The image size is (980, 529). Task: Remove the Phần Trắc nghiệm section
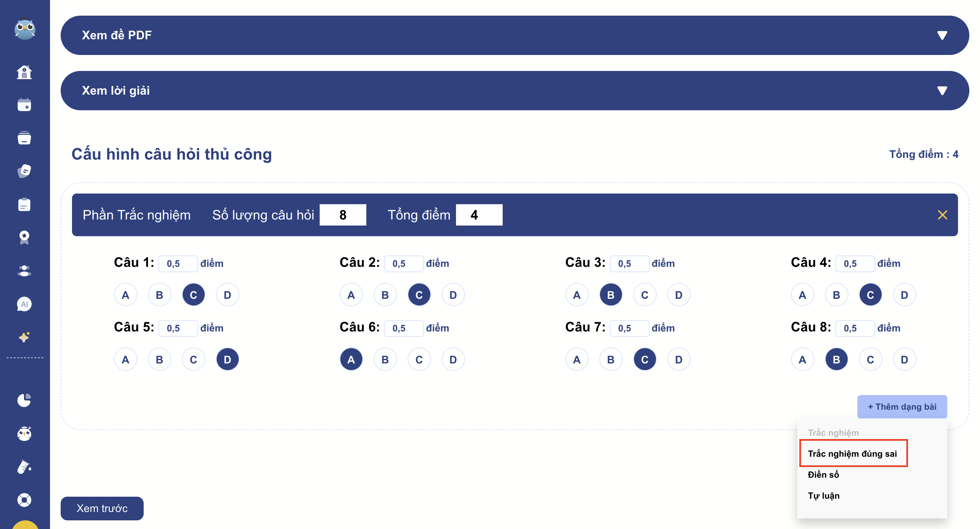[942, 215]
